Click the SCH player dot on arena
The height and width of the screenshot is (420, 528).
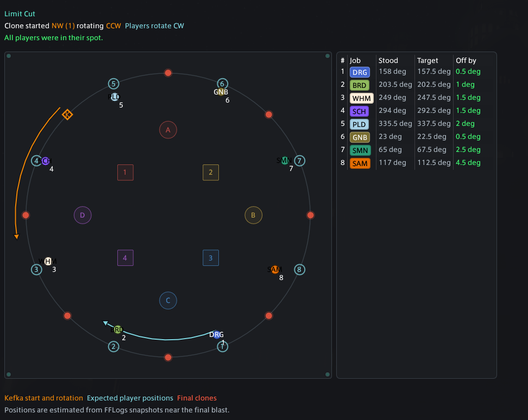pyautogui.click(x=46, y=161)
